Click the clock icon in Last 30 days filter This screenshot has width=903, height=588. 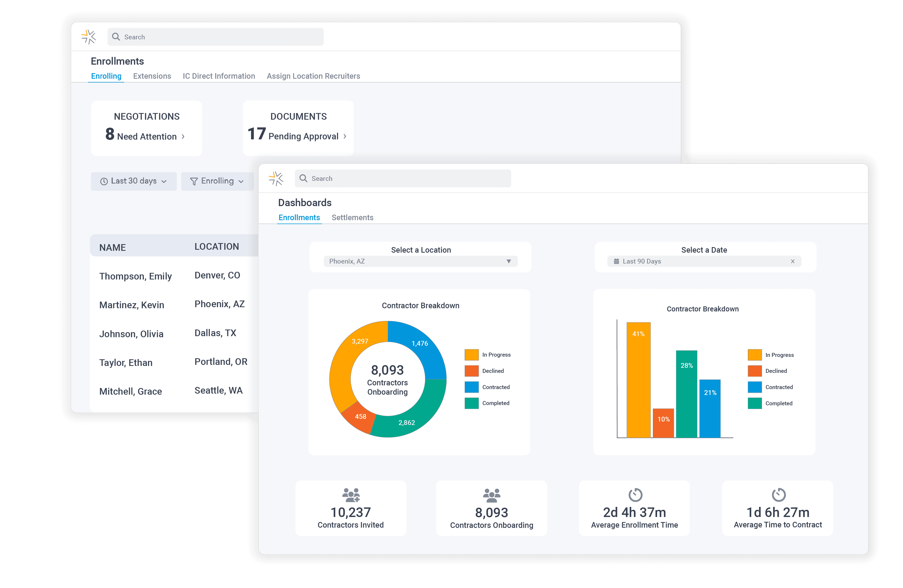point(104,181)
